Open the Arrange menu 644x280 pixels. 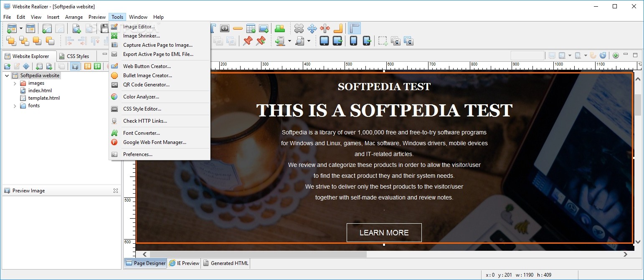point(74,17)
